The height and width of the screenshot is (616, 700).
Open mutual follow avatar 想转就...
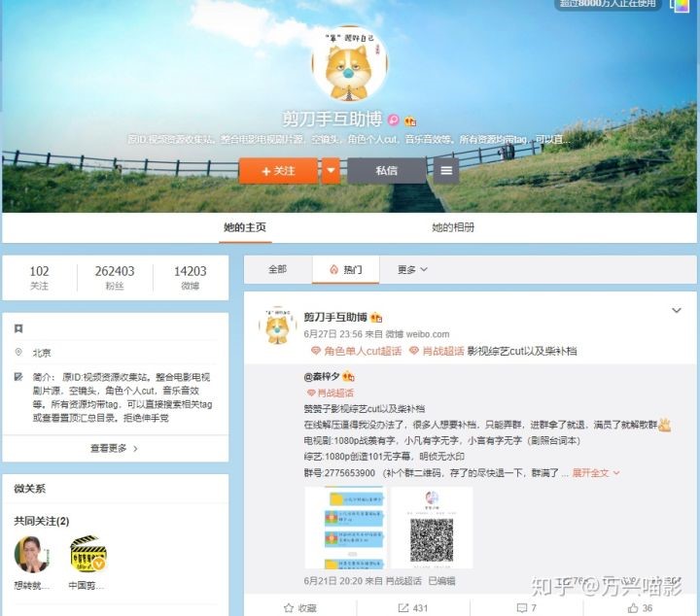coord(32,555)
